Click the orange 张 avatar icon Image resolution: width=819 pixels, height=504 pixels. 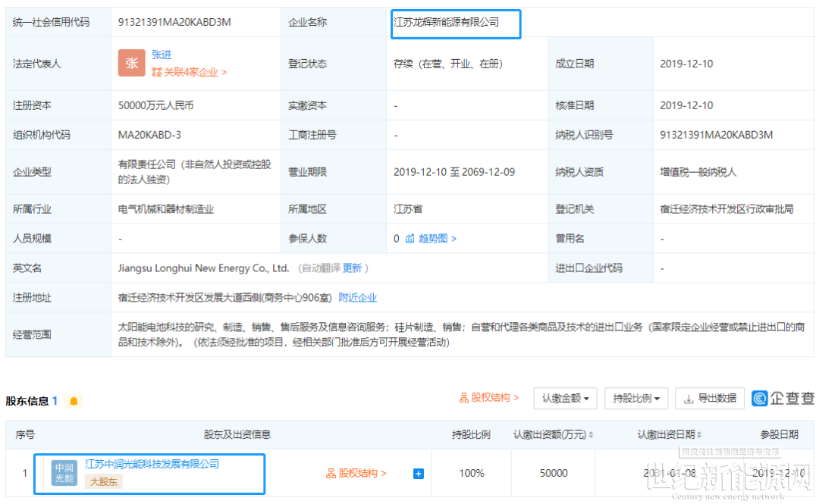pos(132,64)
